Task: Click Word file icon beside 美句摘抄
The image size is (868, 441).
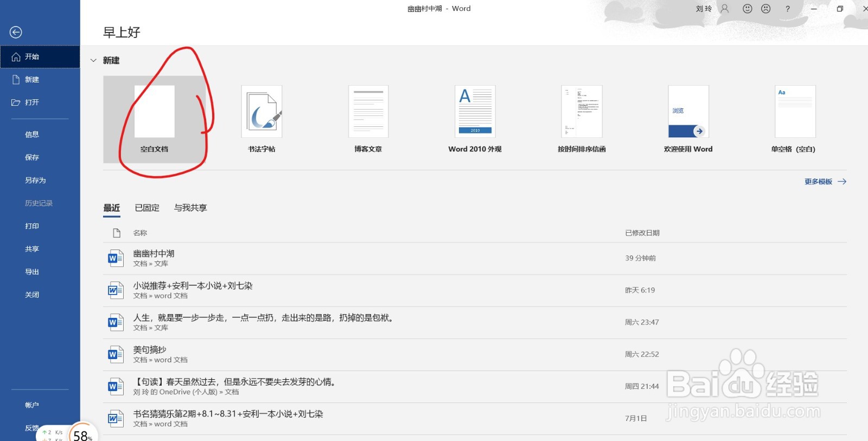Action: [115, 354]
